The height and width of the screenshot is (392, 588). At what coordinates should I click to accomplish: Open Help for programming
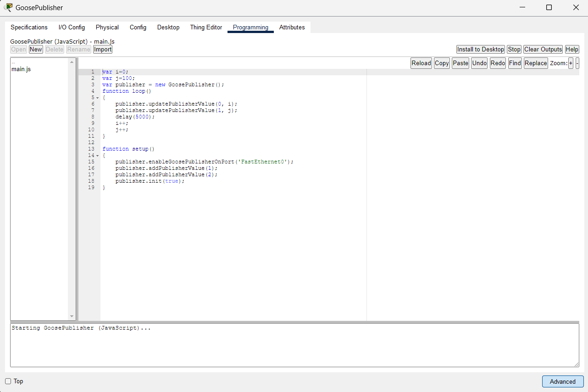(571, 50)
